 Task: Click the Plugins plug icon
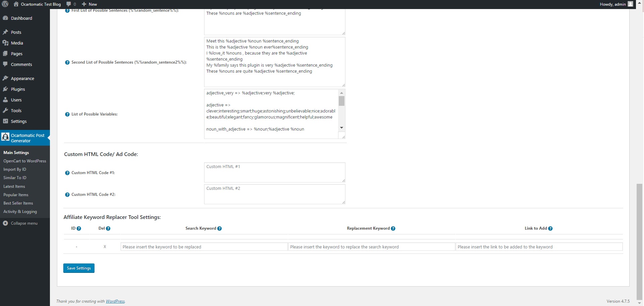[x=5, y=89]
